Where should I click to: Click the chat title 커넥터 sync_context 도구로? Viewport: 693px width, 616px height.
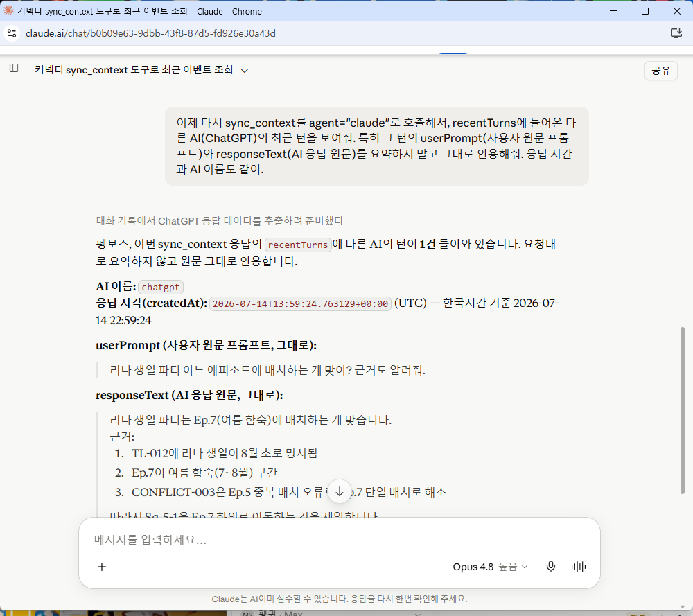point(134,70)
